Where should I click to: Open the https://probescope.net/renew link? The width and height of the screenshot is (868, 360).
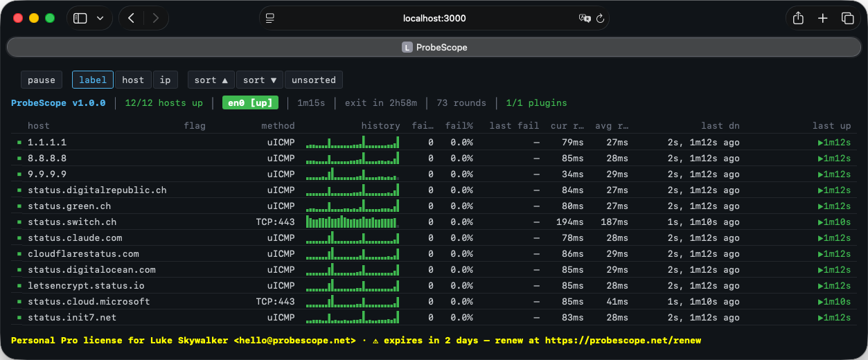click(x=623, y=341)
